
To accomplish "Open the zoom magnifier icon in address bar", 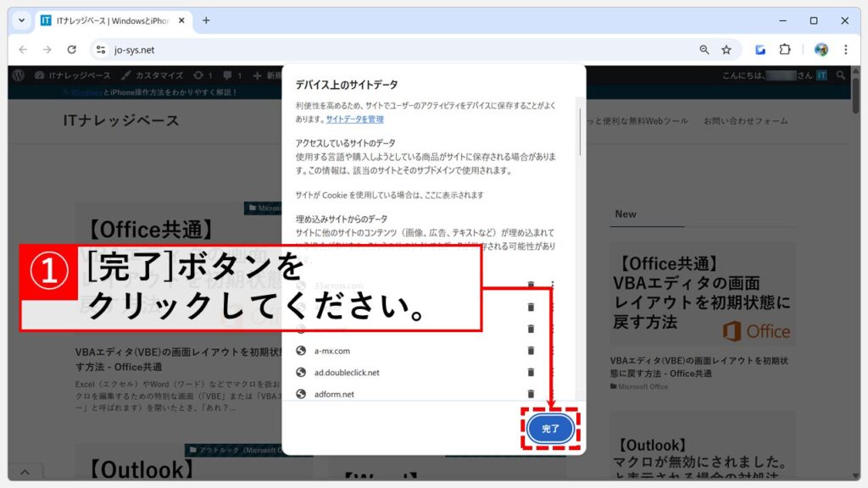I will pyautogui.click(x=704, y=50).
